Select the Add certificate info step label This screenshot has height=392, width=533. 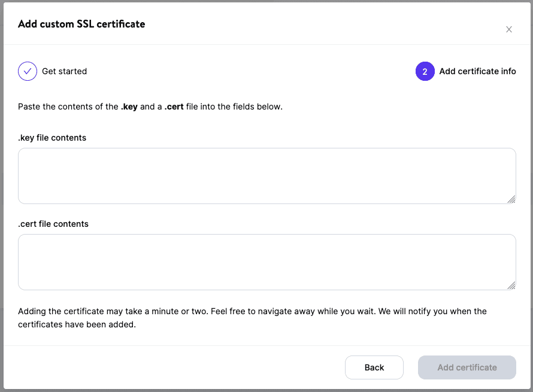click(x=477, y=71)
